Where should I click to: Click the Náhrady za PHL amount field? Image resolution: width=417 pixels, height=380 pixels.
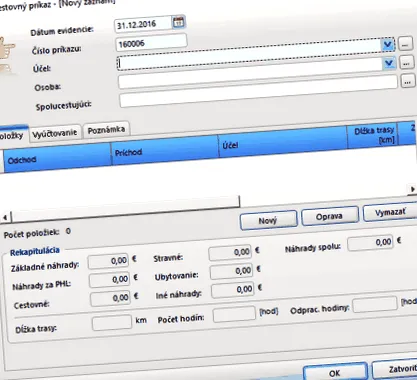tap(110, 279)
